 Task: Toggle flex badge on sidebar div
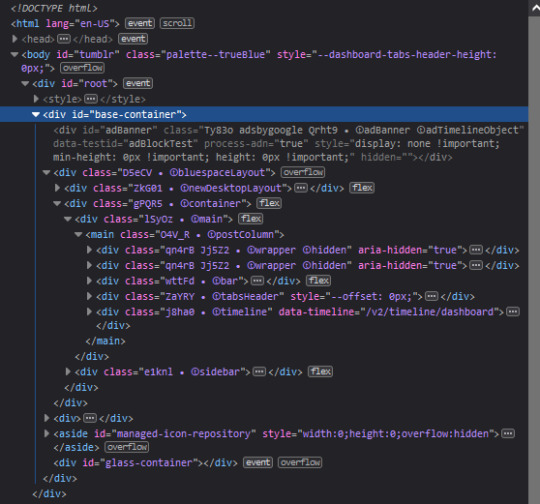pyautogui.click(x=320, y=372)
